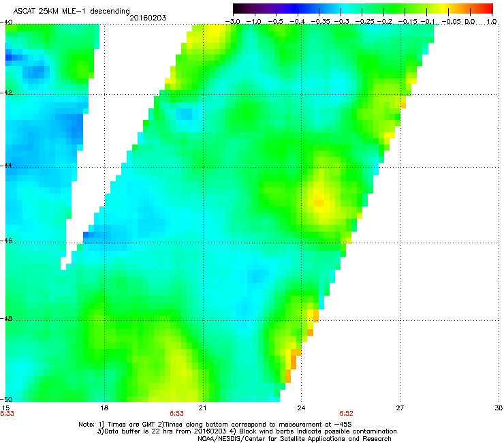Click the yellow section of the color bar
504x443 pixels.
click(x=443, y=8)
